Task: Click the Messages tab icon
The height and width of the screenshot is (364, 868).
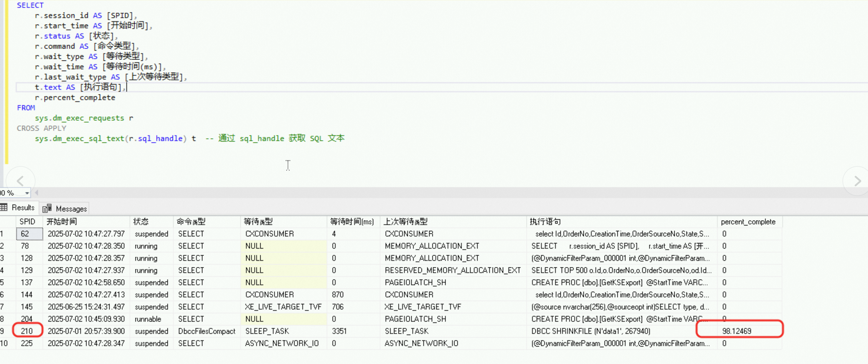Action: tap(47, 208)
